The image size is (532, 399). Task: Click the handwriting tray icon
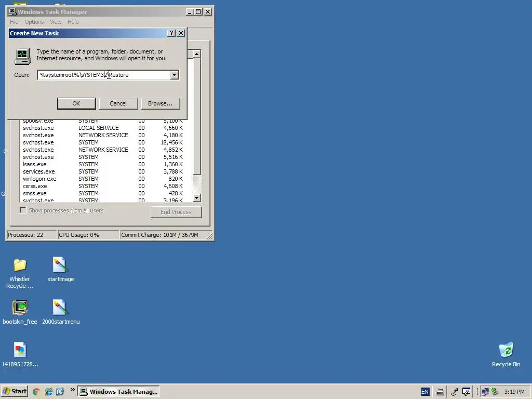click(467, 392)
